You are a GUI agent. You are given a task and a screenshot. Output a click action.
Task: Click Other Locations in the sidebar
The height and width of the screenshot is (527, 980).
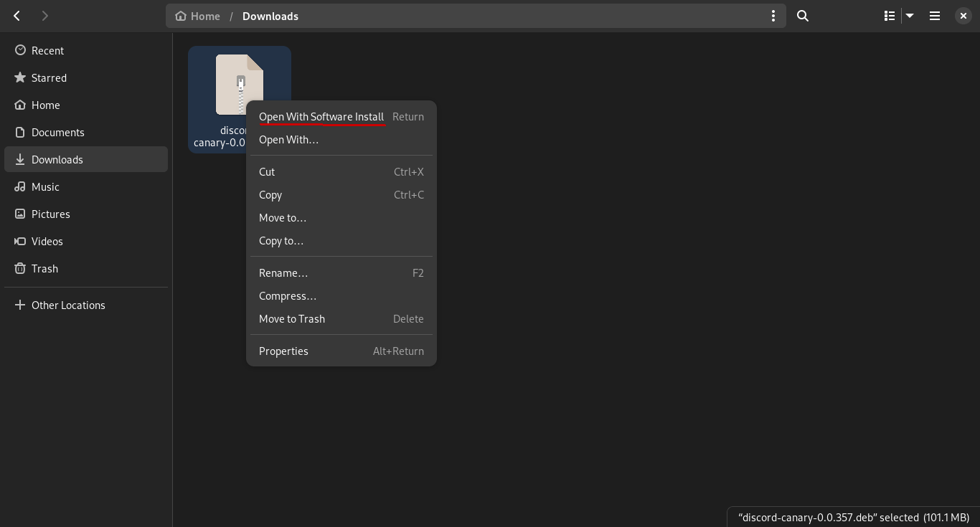68,305
